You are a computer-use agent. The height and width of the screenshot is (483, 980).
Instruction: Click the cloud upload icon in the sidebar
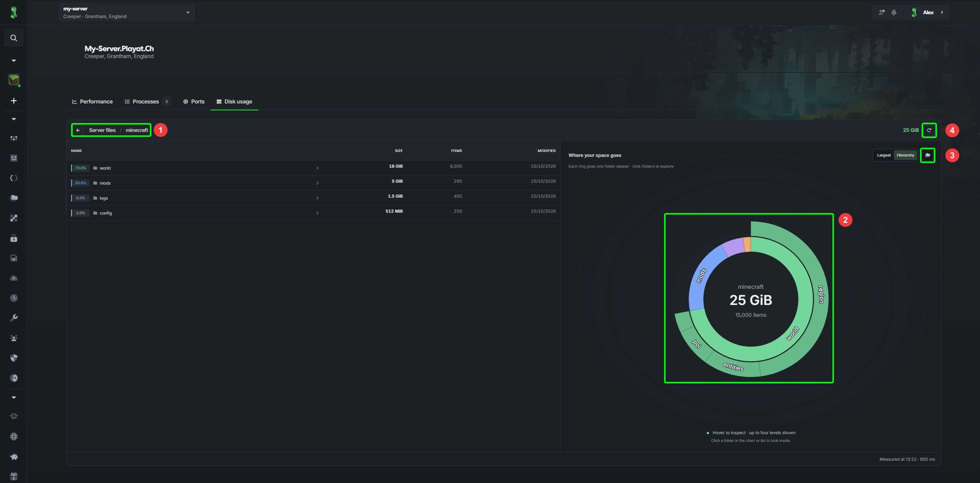tap(14, 278)
